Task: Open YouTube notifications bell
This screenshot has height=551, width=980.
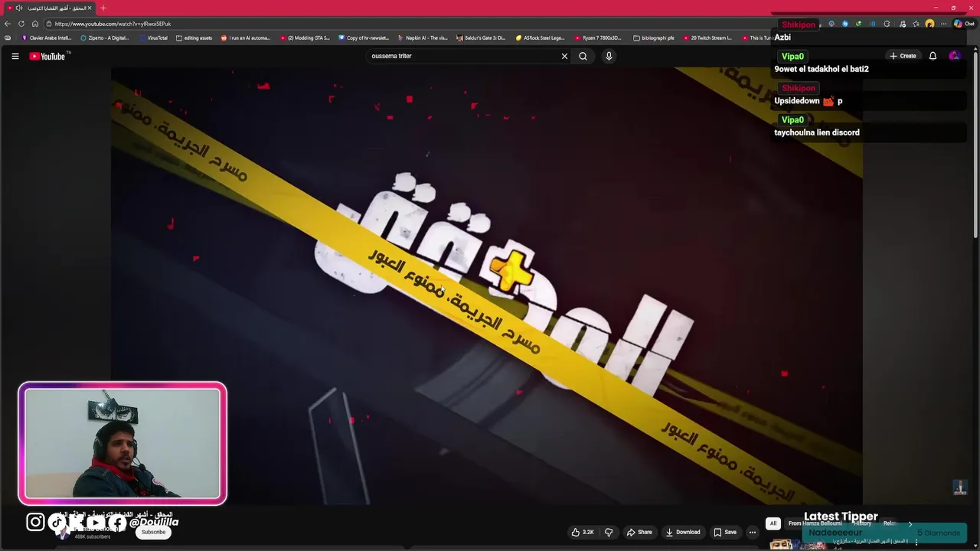Action: tap(933, 56)
